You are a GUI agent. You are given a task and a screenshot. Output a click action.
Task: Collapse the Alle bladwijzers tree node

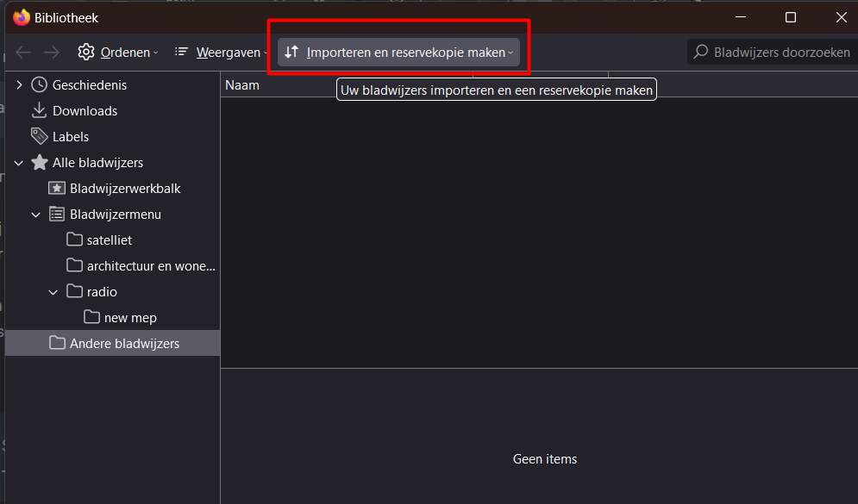(x=18, y=162)
